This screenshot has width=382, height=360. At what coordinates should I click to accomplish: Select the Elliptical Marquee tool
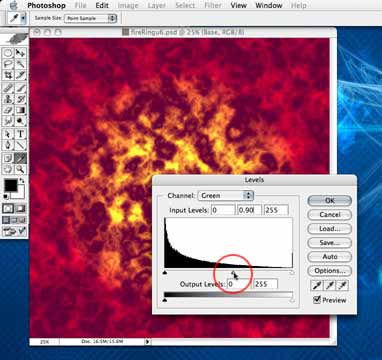(8, 53)
